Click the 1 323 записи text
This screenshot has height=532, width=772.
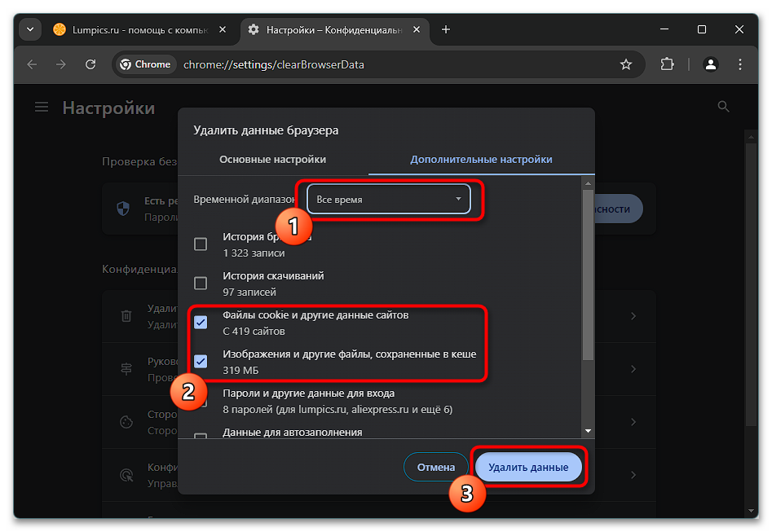click(254, 253)
